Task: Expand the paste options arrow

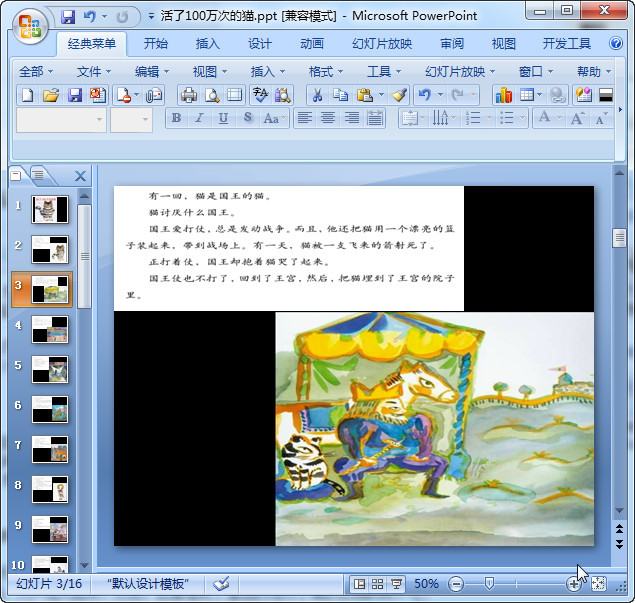Action: click(381, 96)
